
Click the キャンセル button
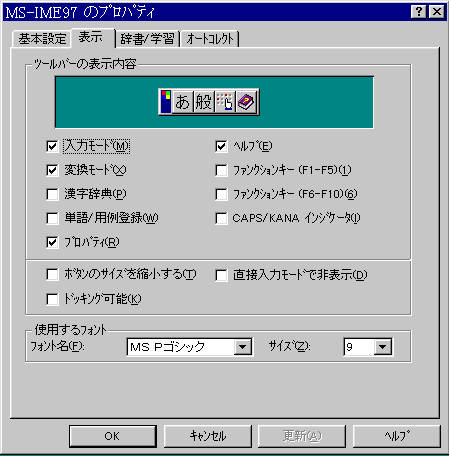click(208, 436)
